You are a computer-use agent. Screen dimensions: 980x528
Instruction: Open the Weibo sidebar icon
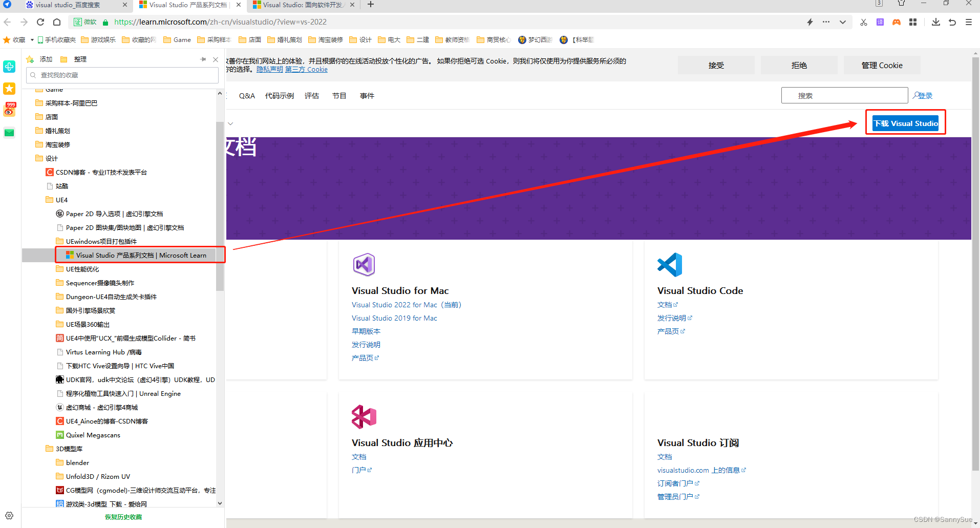click(9, 110)
